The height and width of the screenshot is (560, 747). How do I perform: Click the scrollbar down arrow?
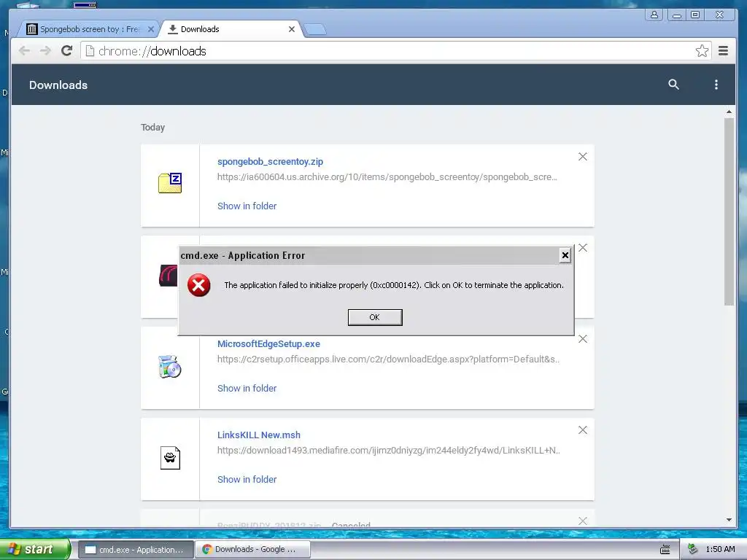(729, 520)
